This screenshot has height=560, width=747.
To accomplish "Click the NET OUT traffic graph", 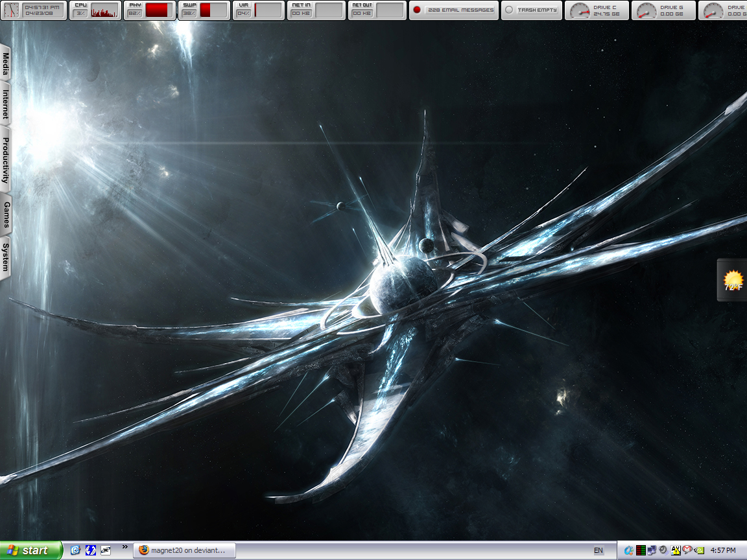I will coord(390,10).
